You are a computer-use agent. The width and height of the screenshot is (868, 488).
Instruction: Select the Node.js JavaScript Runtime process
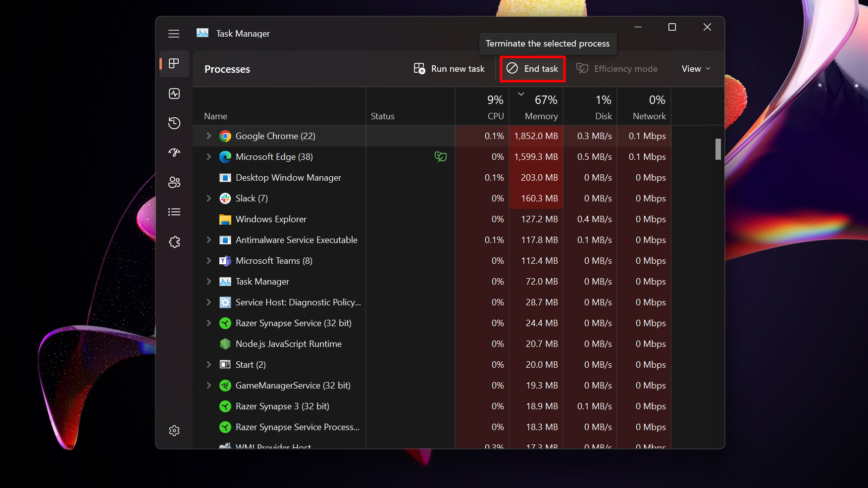tap(288, 344)
